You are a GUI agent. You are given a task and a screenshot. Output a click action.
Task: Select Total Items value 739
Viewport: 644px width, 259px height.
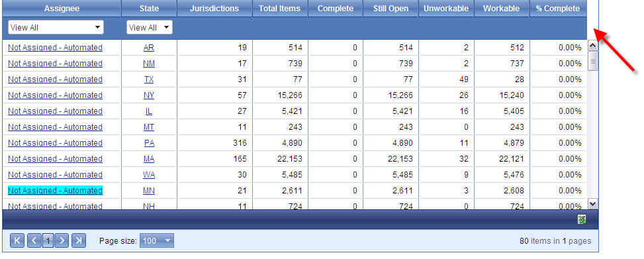pyautogui.click(x=295, y=64)
